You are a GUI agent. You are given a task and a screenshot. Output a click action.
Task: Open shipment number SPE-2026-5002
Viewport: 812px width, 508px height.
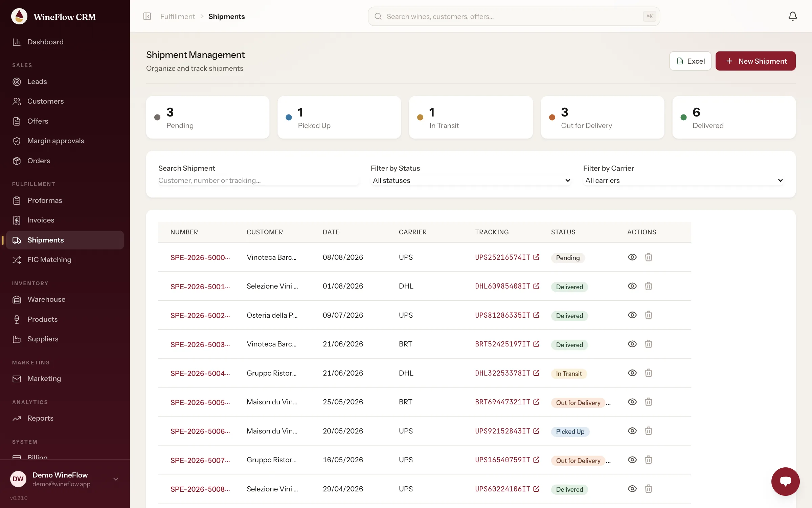coord(200,315)
